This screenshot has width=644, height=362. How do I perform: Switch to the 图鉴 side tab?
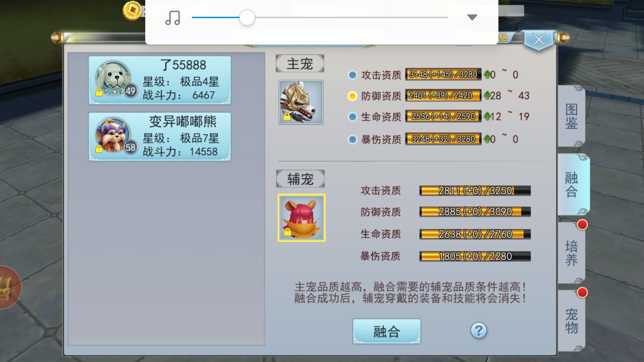(x=572, y=116)
